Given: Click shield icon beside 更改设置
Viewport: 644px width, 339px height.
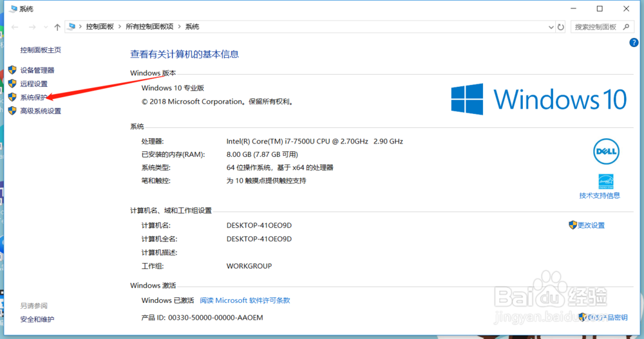Looking at the screenshot, I should [573, 225].
